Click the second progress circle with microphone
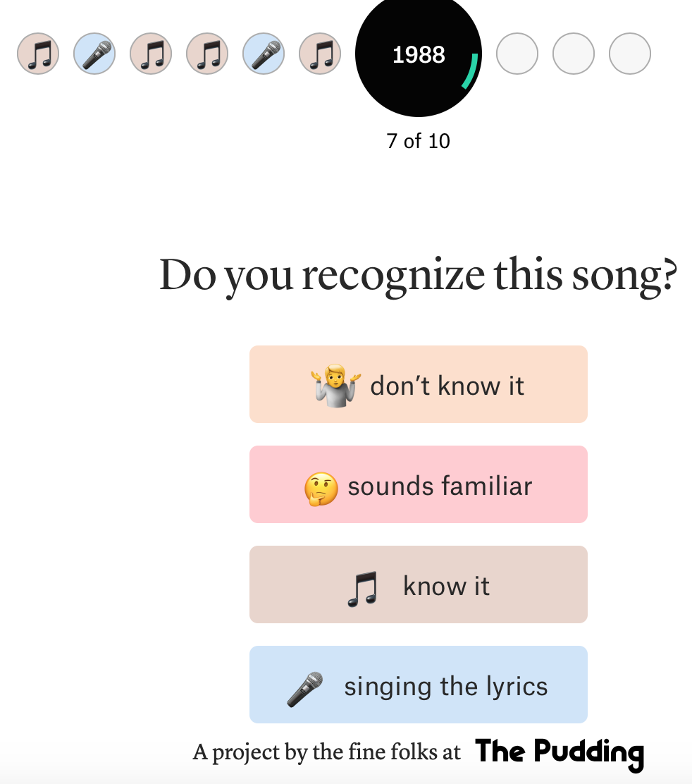Viewport: 692px width, 784px height. tap(94, 54)
